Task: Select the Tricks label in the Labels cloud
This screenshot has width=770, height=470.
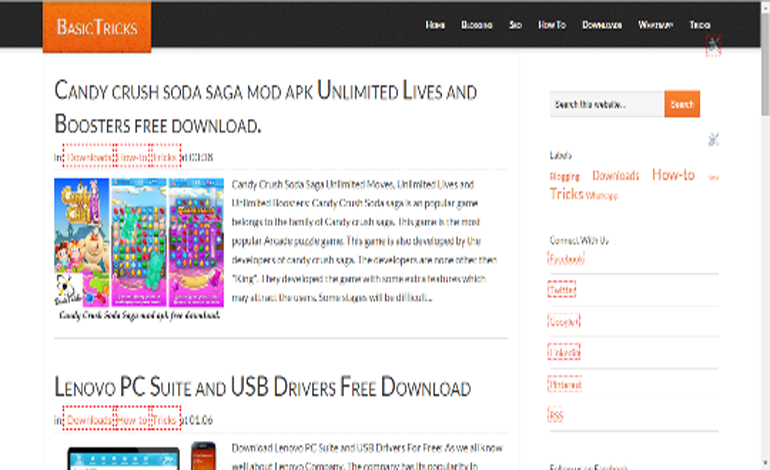Action: tap(566, 194)
